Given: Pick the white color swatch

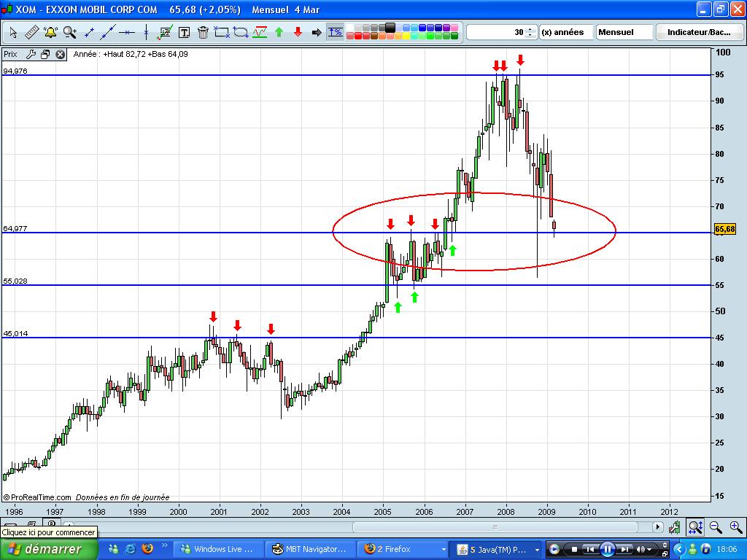Looking at the screenshot, I should pyautogui.click(x=349, y=28).
